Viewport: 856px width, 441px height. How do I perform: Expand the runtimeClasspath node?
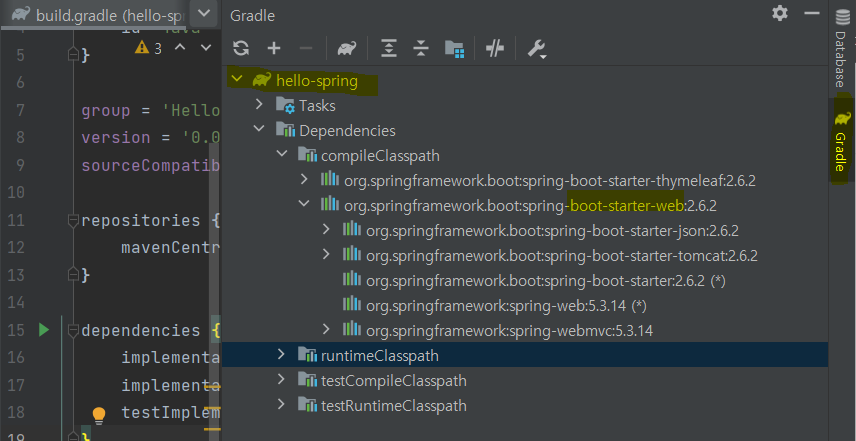pos(281,354)
